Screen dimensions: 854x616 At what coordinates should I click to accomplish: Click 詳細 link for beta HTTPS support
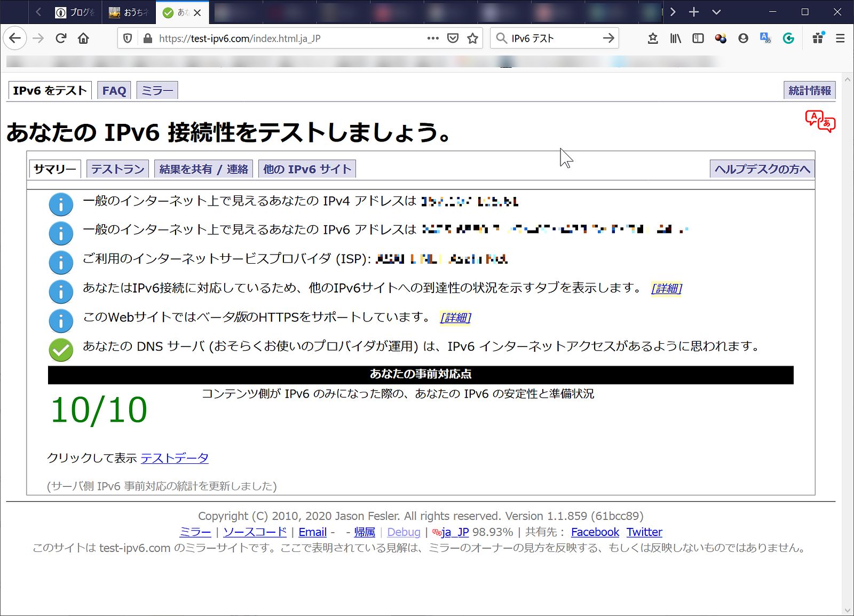point(455,318)
